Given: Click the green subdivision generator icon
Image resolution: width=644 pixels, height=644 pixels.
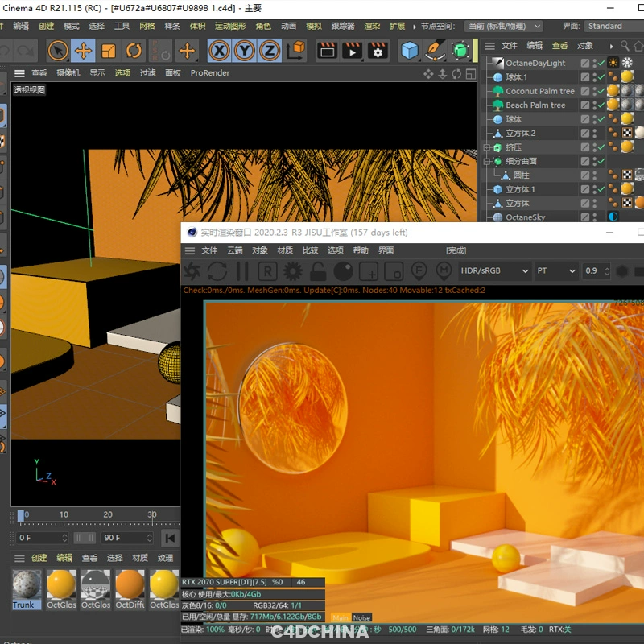Looking at the screenshot, I should click(460, 51).
